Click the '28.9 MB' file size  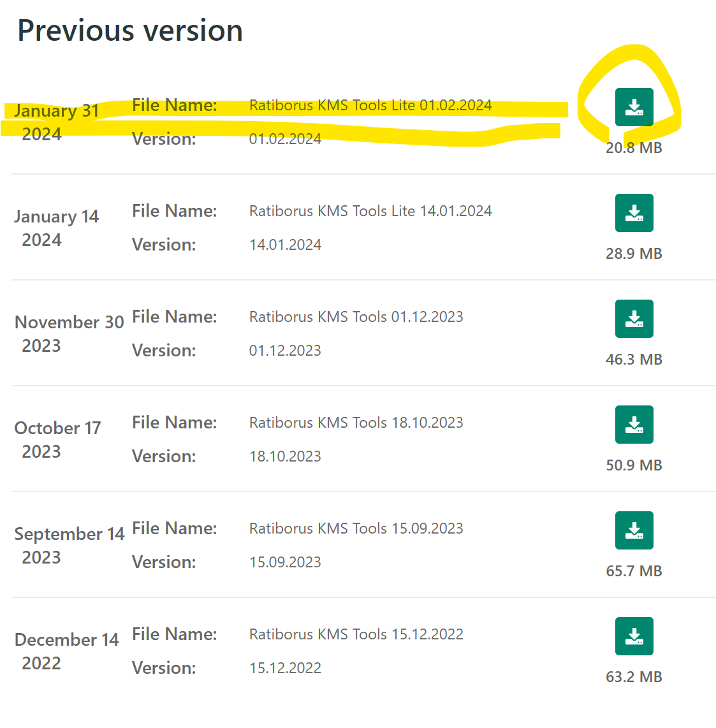[x=634, y=254]
